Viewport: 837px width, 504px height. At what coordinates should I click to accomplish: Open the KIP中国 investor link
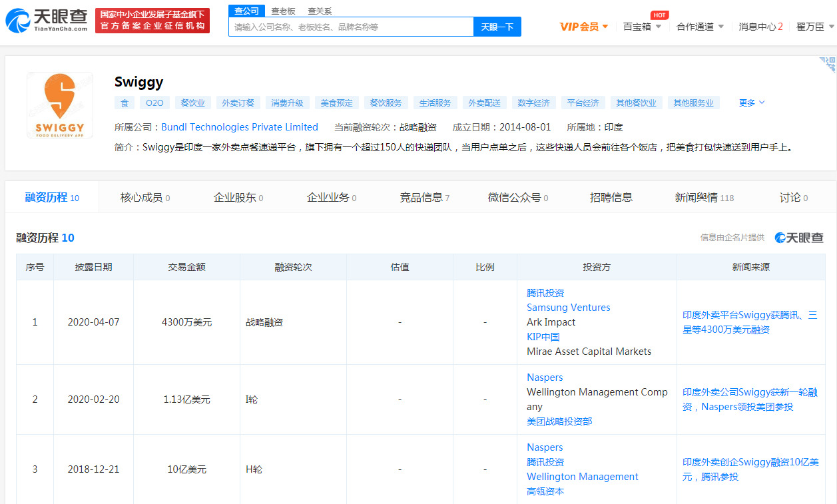(543, 337)
